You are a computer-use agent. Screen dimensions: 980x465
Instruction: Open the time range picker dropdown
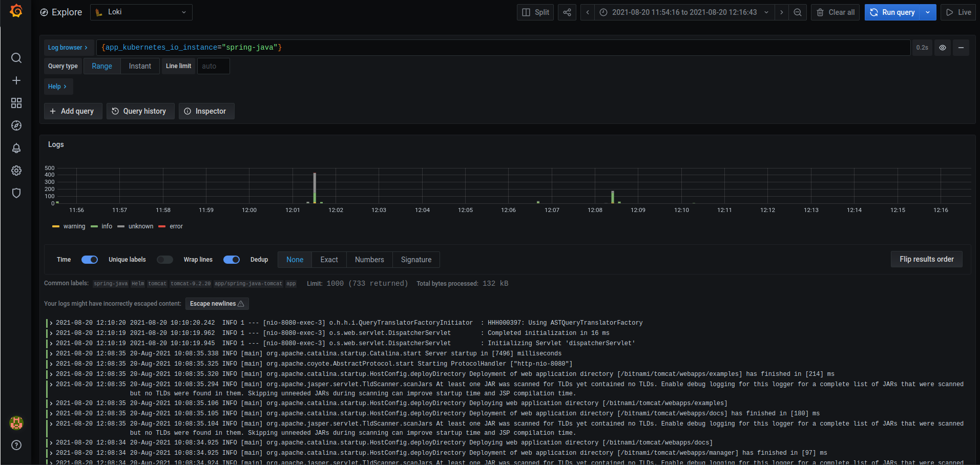tap(684, 12)
